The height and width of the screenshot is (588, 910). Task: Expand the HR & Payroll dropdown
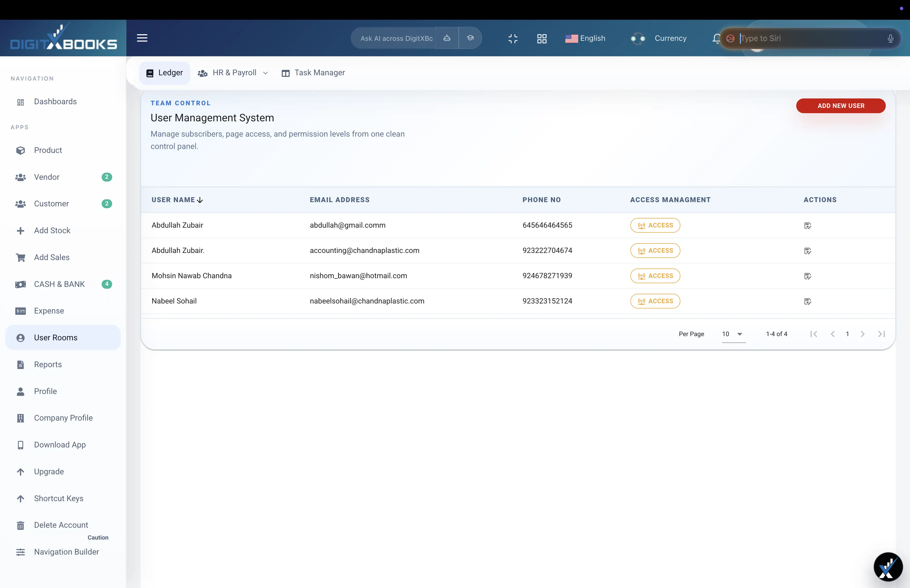point(265,73)
